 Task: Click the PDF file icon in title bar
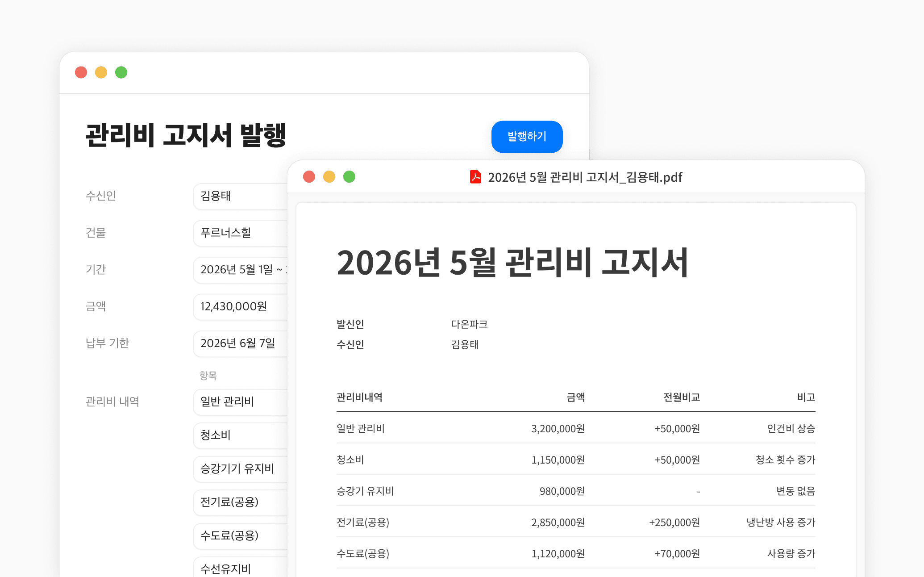pos(475,177)
